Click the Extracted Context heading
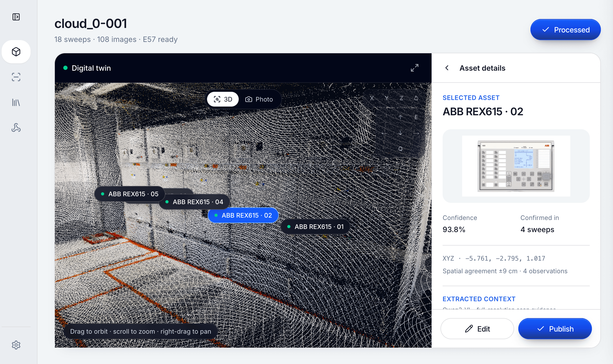The image size is (613, 364). coord(479,299)
